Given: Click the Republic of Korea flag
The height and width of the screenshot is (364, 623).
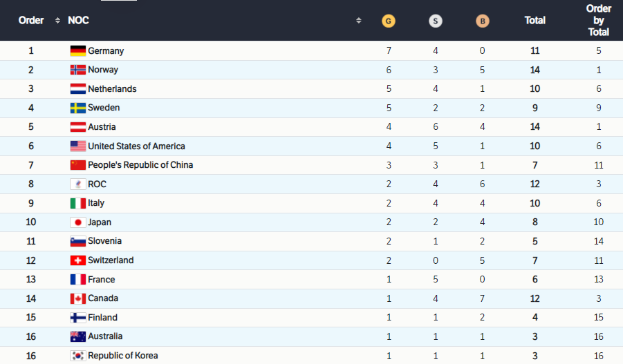Looking at the screenshot, I should coord(78,356).
